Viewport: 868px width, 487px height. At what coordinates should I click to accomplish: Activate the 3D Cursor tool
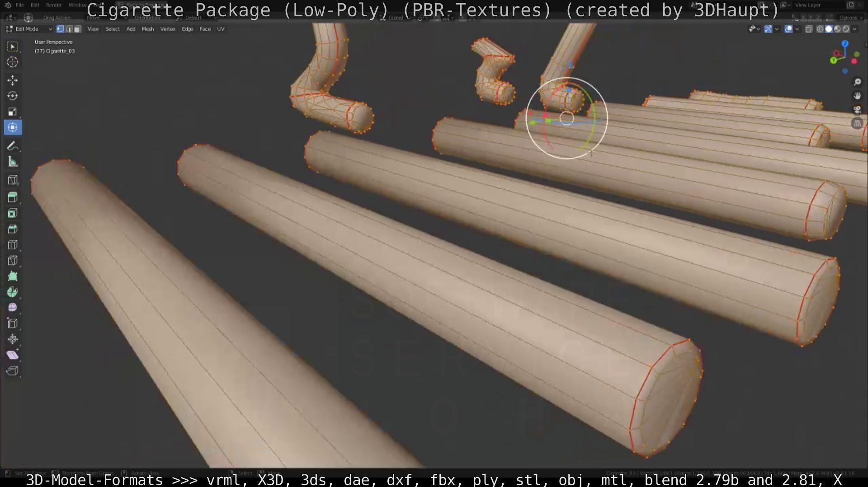[x=13, y=62]
